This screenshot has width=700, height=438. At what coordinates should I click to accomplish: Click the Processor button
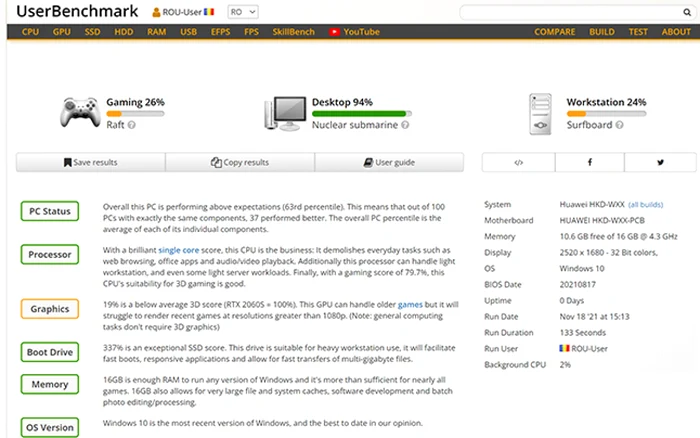click(x=50, y=254)
